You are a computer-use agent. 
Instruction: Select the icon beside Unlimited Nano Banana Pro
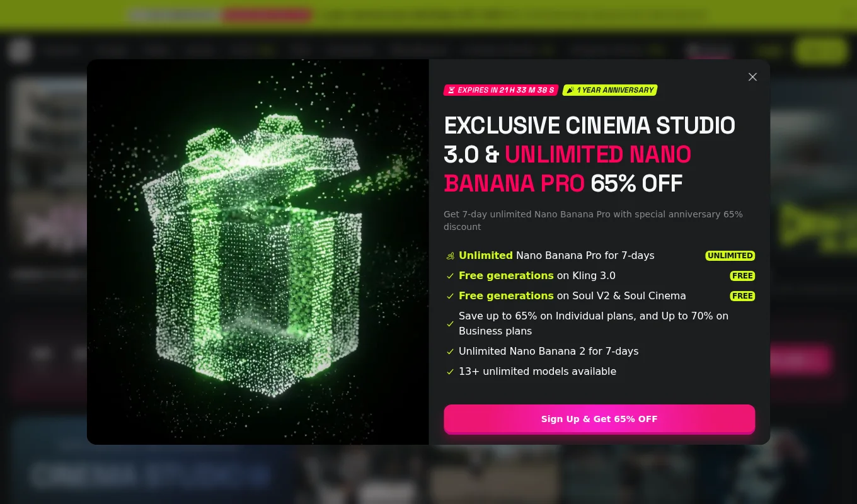pyautogui.click(x=450, y=256)
